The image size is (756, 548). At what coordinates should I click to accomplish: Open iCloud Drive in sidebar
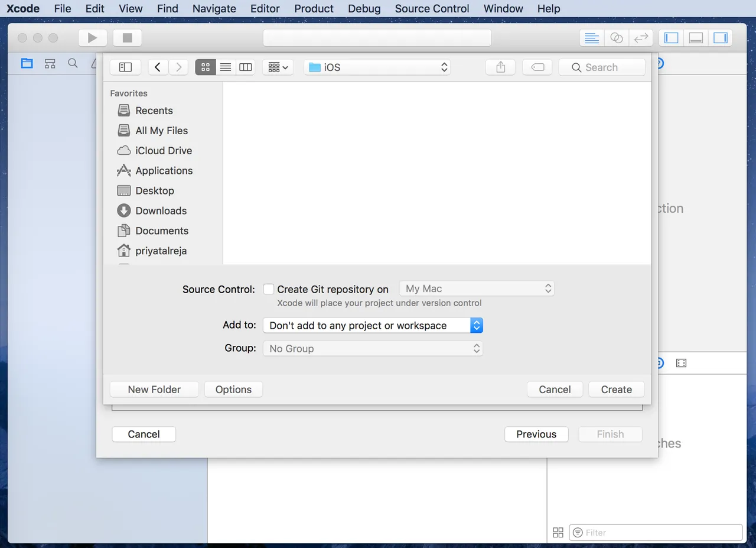tap(155, 151)
